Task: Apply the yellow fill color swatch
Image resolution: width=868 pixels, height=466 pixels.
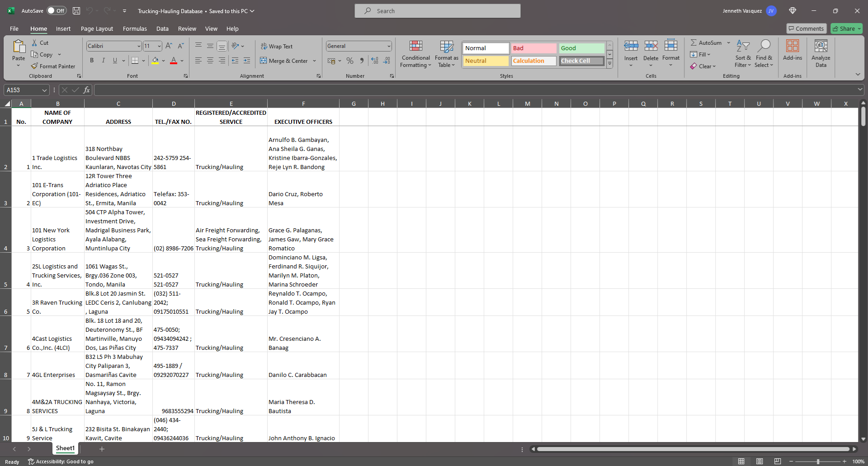Action: pos(155,61)
